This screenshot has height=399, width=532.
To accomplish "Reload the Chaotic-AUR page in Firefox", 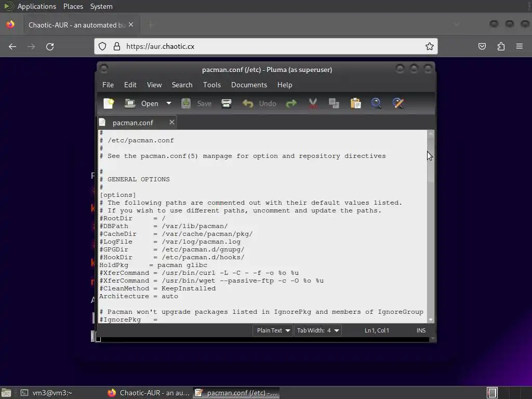I will [x=50, y=46].
